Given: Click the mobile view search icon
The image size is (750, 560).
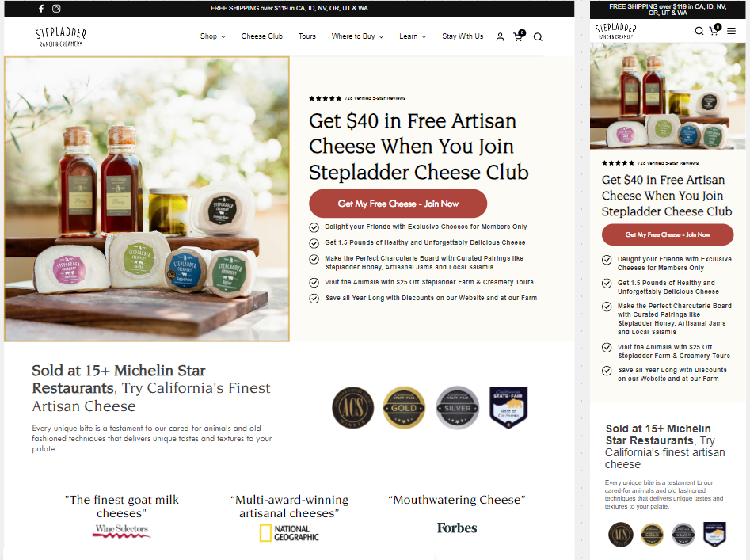Looking at the screenshot, I should click(x=699, y=31).
